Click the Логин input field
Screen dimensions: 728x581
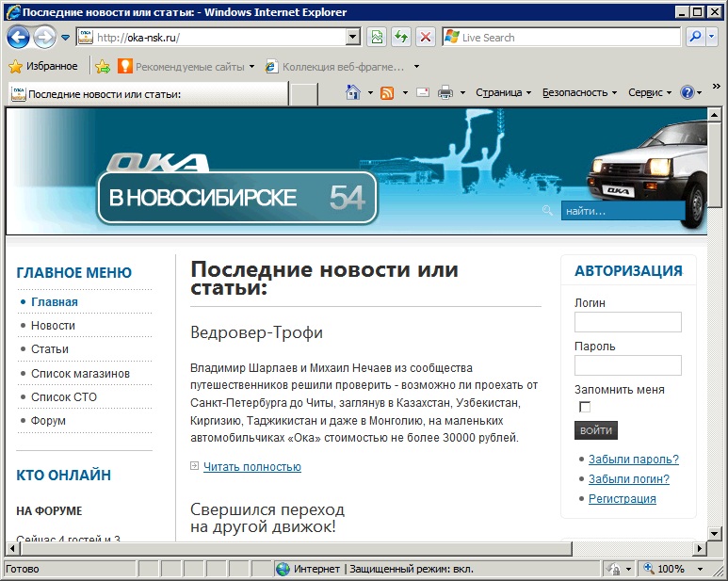[628, 322]
